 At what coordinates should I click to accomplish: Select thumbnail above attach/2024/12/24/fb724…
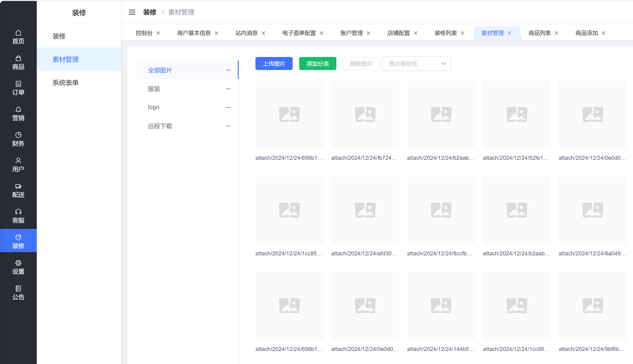coord(365,114)
